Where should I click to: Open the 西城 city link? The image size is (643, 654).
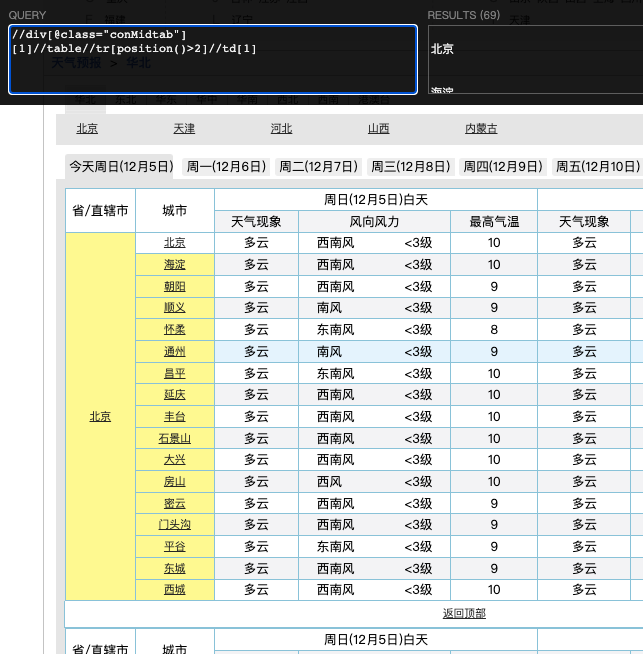coord(175,590)
